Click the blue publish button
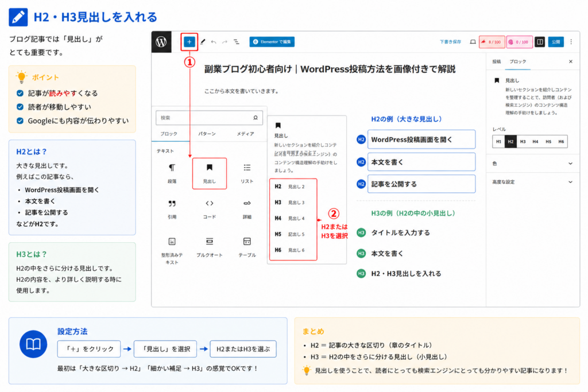The width and height of the screenshot is (588, 392). (556, 42)
